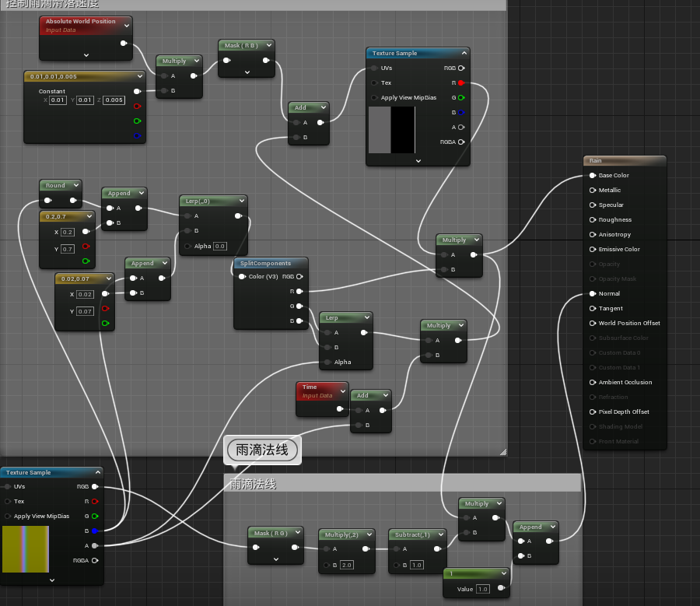The width and height of the screenshot is (700, 606).
Task: Open the Time node dropdown arrow
Action: [343, 391]
